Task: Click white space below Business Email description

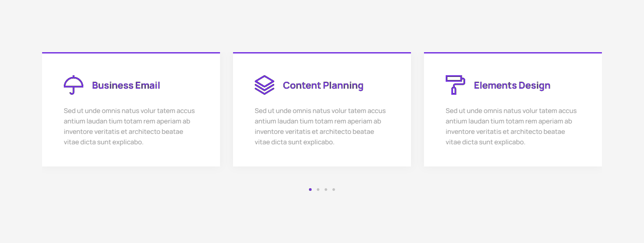Action: click(x=131, y=156)
